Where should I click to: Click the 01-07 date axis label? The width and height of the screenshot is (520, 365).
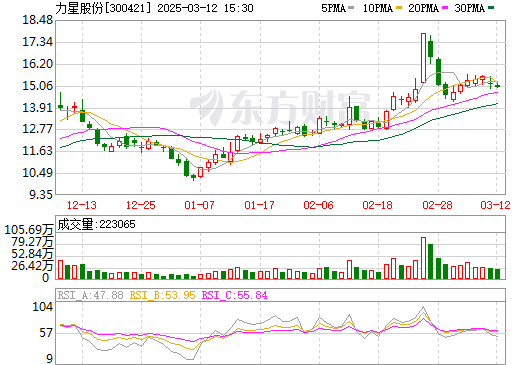[200, 205]
